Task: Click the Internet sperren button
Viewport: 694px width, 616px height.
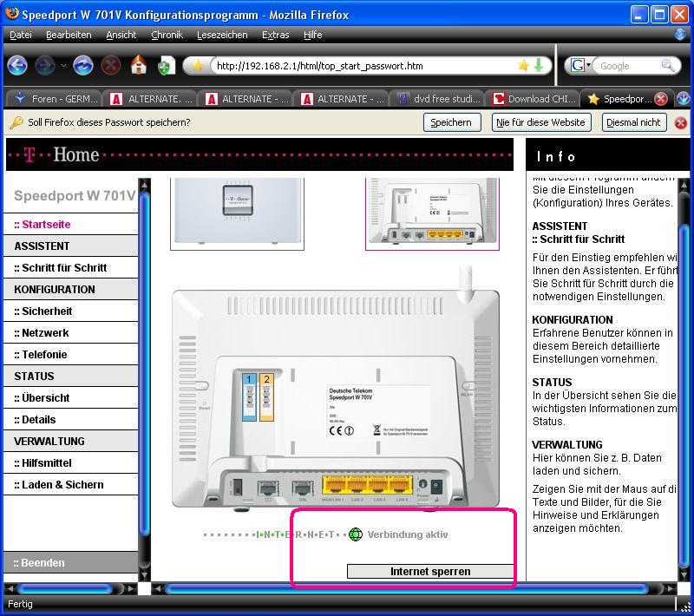Action: tap(430, 572)
